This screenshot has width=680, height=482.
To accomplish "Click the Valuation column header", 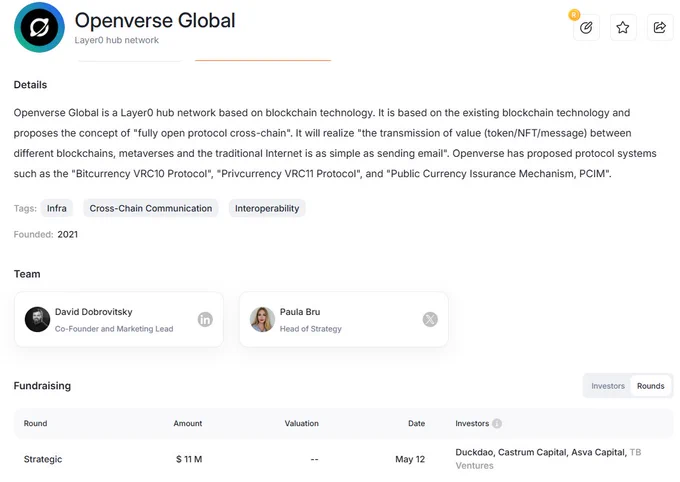I will (x=301, y=423).
